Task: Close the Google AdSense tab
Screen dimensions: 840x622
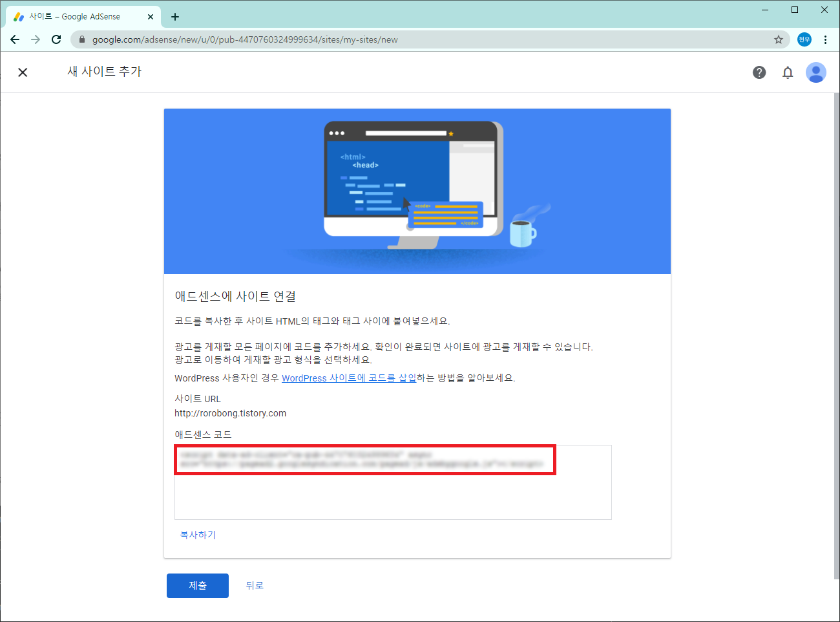Action: 151,17
